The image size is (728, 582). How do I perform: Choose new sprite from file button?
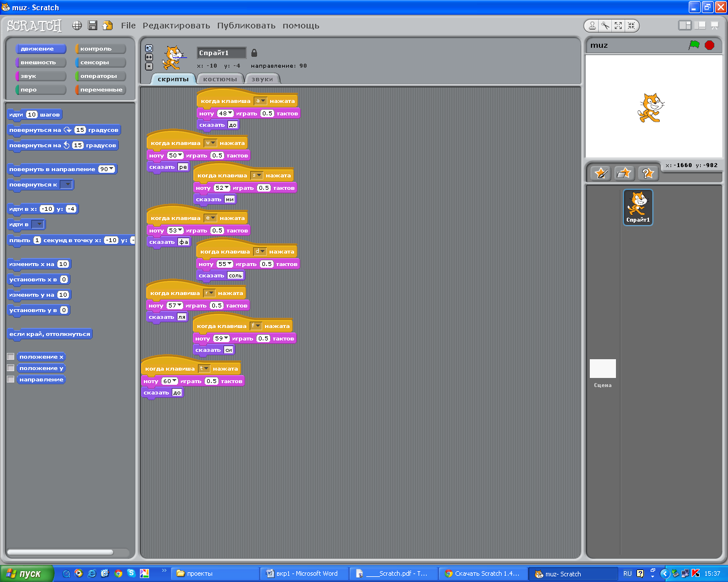coord(624,173)
